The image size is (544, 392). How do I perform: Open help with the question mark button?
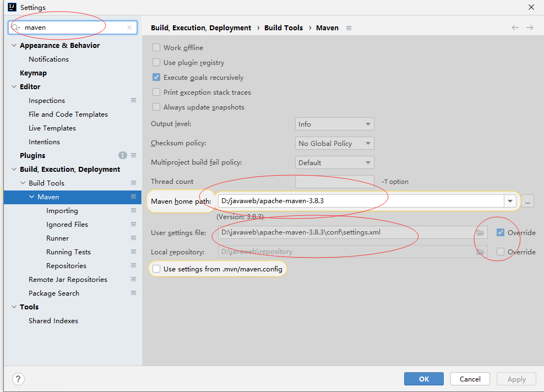(x=18, y=379)
